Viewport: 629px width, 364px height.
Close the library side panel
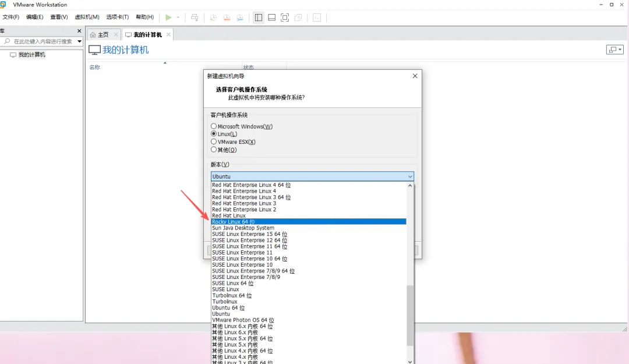79,31
